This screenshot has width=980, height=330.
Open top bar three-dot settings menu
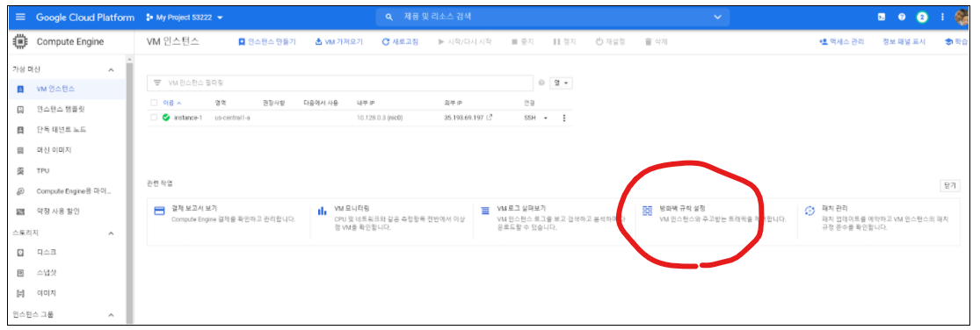pos(942,18)
